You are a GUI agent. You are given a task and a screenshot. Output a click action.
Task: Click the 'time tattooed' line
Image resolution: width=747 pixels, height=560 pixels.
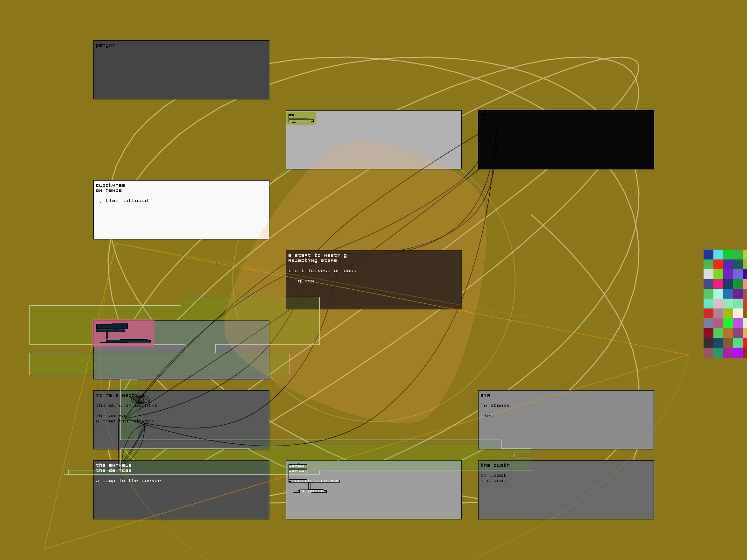pos(126,201)
